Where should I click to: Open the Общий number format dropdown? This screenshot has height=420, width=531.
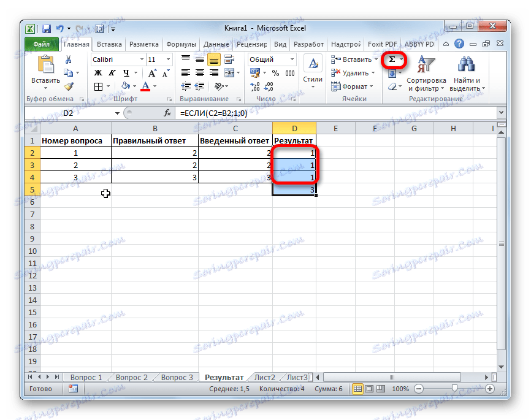(292, 59)
